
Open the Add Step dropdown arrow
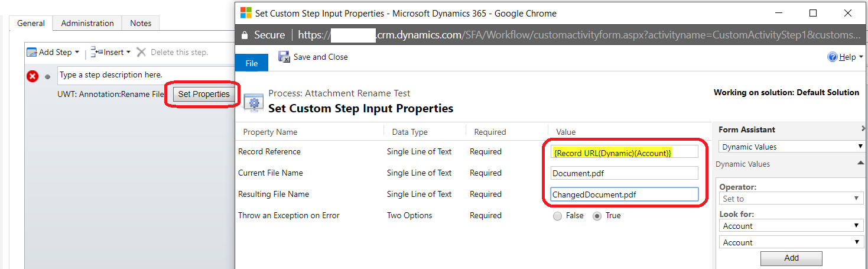point(77,53)
